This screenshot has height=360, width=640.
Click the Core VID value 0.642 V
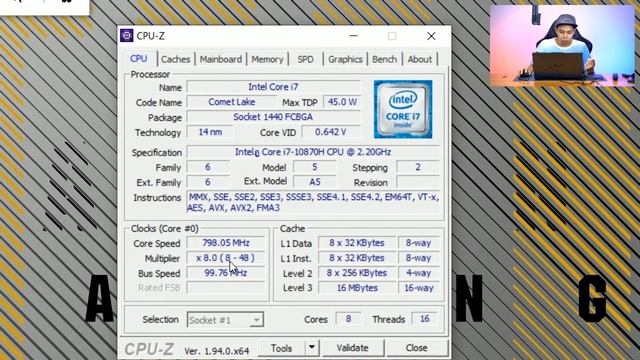point(331,132)
